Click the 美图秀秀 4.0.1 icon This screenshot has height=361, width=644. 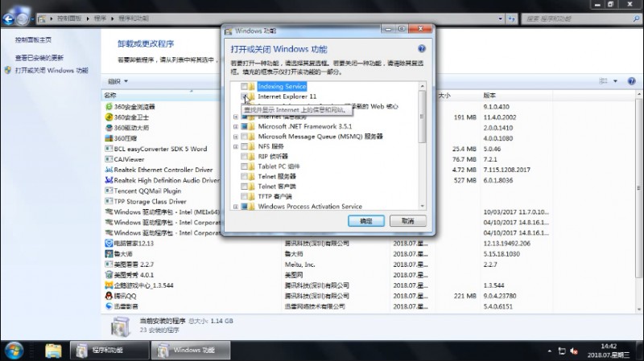(x=109, y=275)
